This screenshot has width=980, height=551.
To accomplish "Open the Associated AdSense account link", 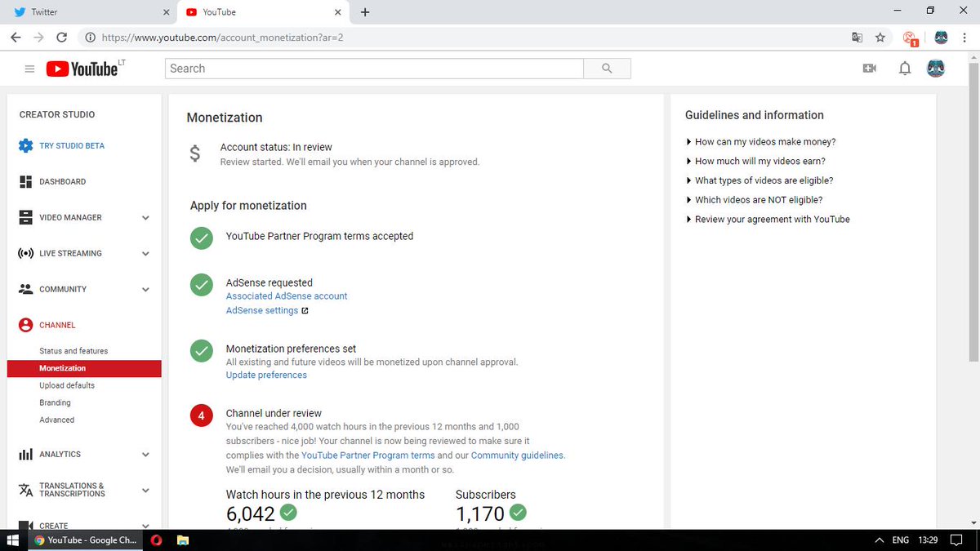I will 287,296.
